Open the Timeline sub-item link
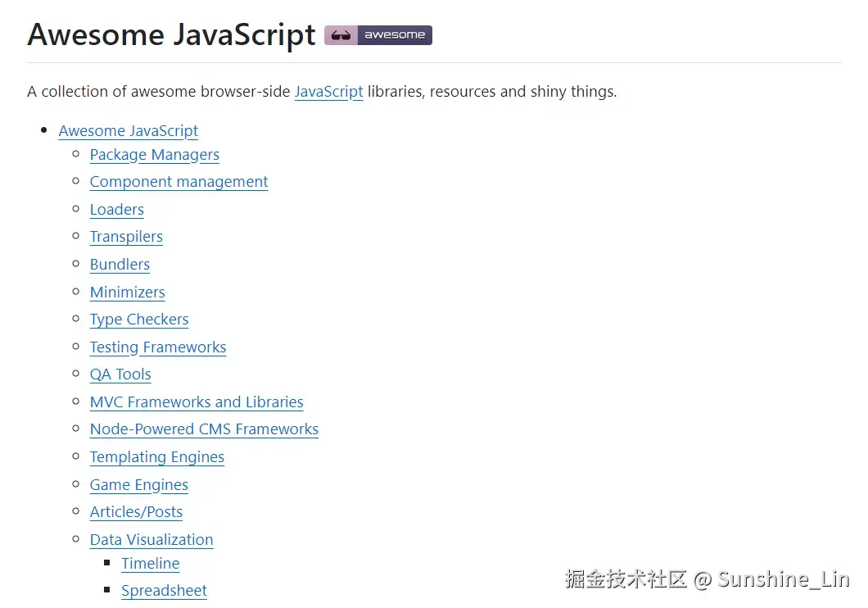Viewport: 868px width, 608px height. tap(151, 564)
